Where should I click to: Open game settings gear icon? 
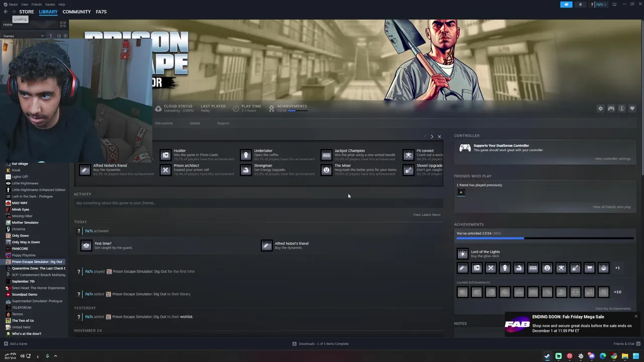[x=600, y=109]
